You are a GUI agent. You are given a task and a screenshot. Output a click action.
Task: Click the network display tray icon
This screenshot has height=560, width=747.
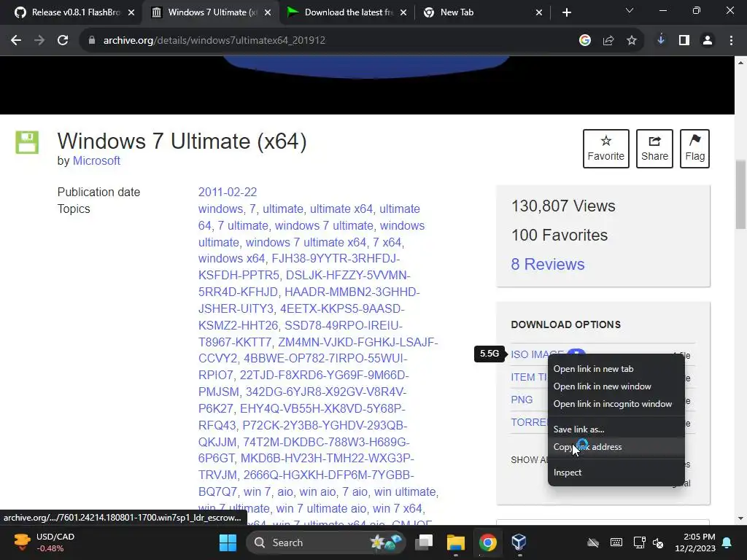[639, 542]
